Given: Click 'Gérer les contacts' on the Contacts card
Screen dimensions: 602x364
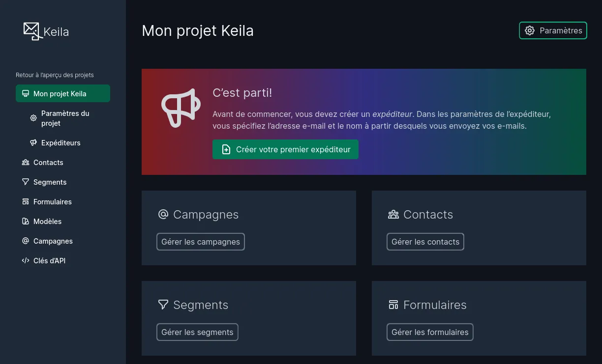Looking at the screenshot, I should tap(425, 241).
